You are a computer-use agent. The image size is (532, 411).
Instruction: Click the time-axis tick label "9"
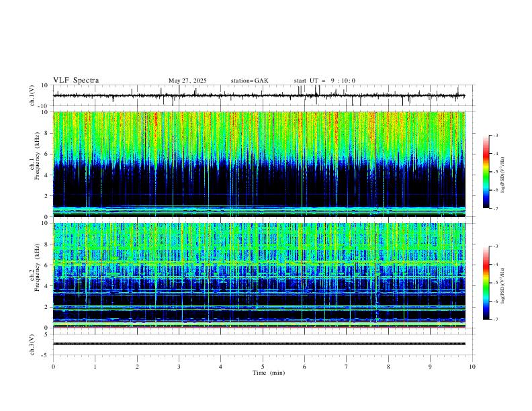[x=430, y=367]
